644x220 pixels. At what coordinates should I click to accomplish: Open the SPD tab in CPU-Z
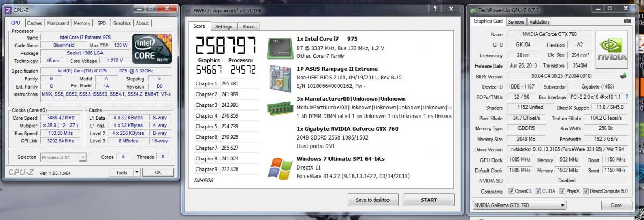tap(101, 23)
